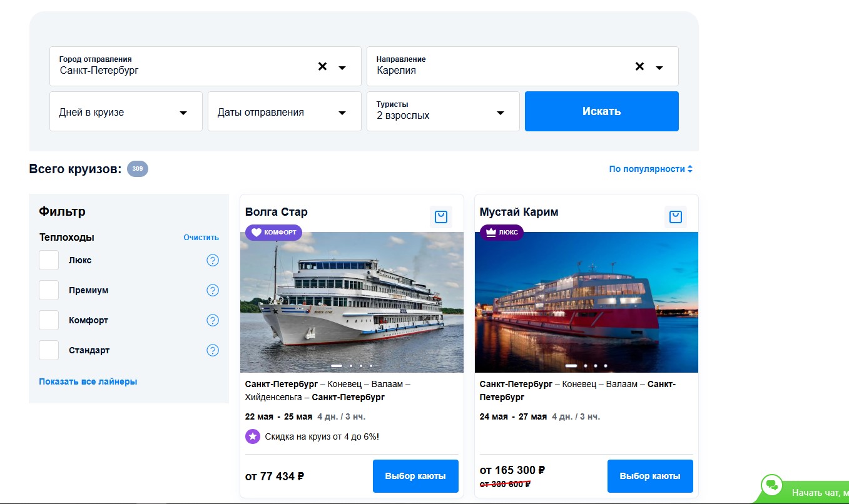The height and width of the screenshot is (504, 849).
Task: Open help icon next to Стандарт filter
Action: (213, 350)
